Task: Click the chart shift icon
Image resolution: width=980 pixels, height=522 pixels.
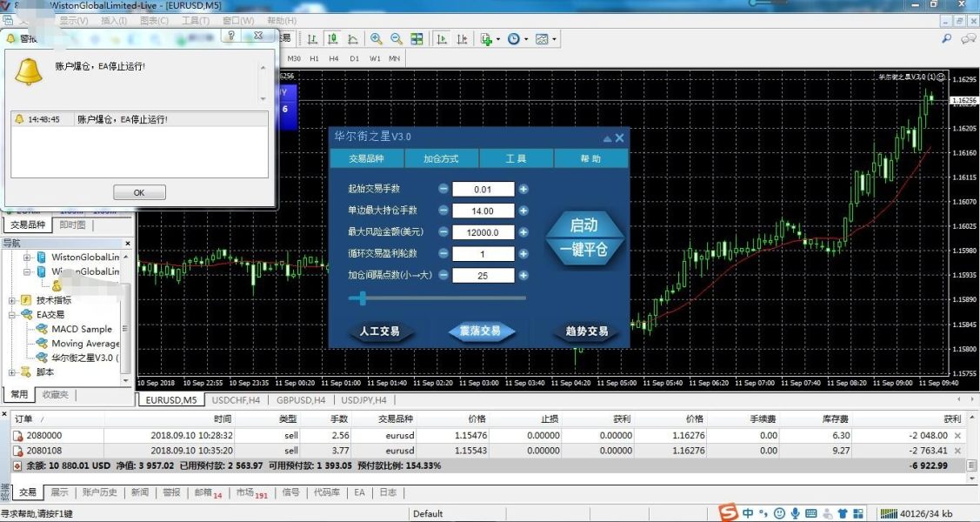Action: 462,39
